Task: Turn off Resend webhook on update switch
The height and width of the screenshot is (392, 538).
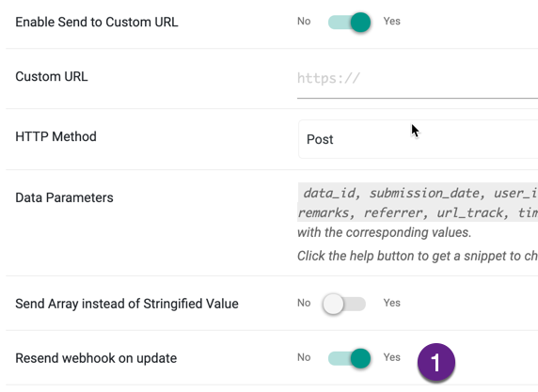Action: [349, 358]
